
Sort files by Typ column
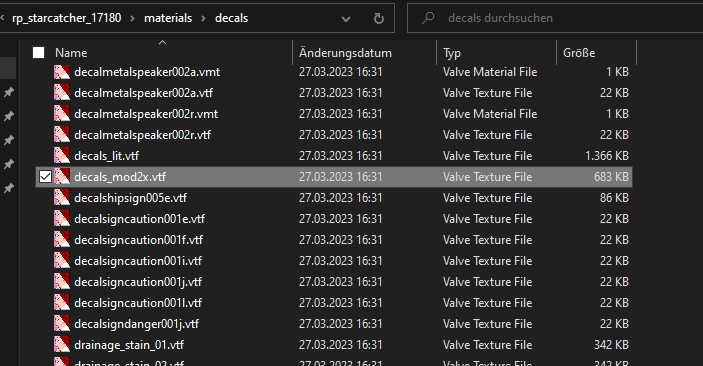[452, 53]
